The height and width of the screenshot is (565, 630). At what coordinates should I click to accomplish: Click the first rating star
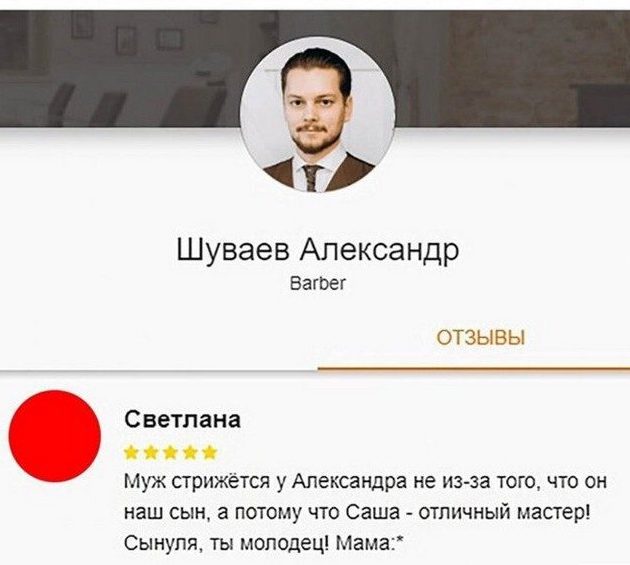point(131,452)
